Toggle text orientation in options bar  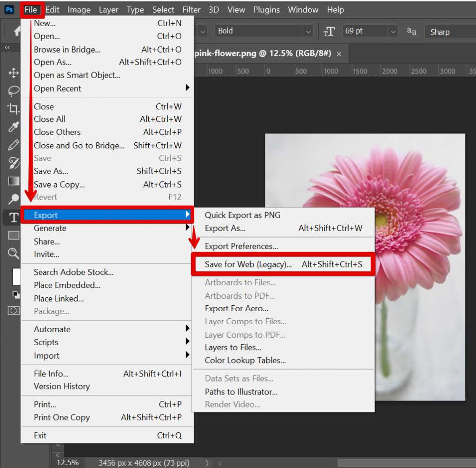point(330,32)
